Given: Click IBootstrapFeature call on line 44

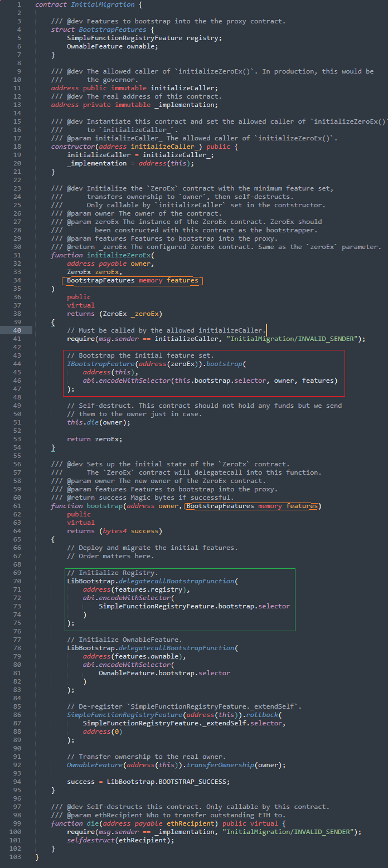Looking at the screenshot, I should click(156, 364).
